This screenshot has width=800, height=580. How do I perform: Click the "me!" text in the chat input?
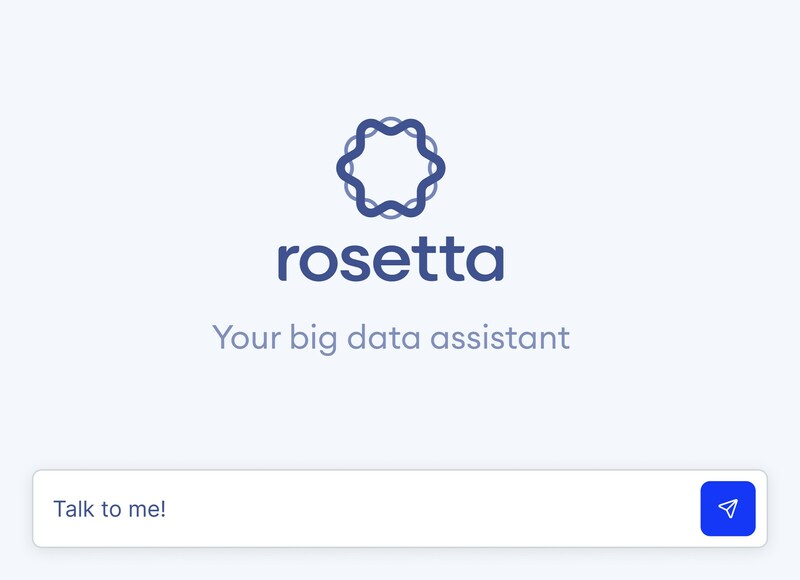(145, 509)
